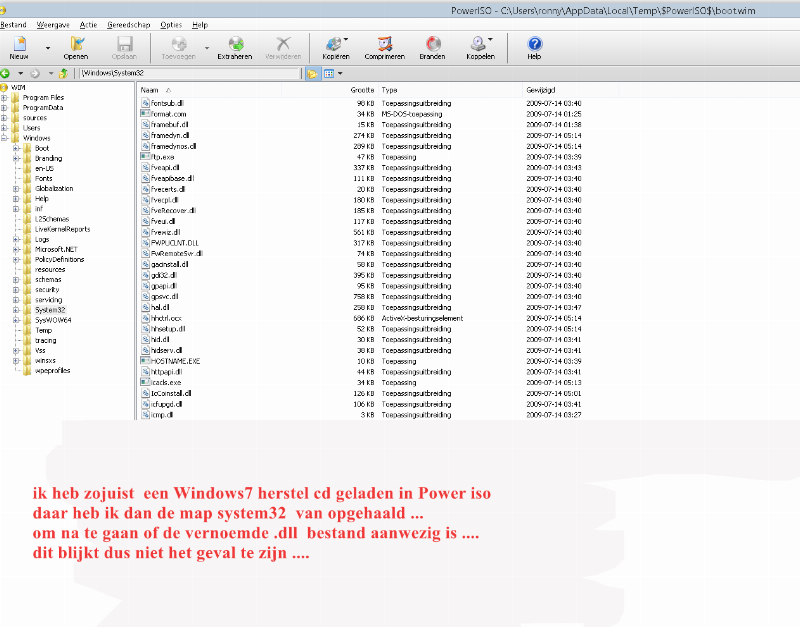Expand the Users tree node
Image resolution: width=800 pixels, height=627 pixels.
pyautogui.click(x=4, y=128)
